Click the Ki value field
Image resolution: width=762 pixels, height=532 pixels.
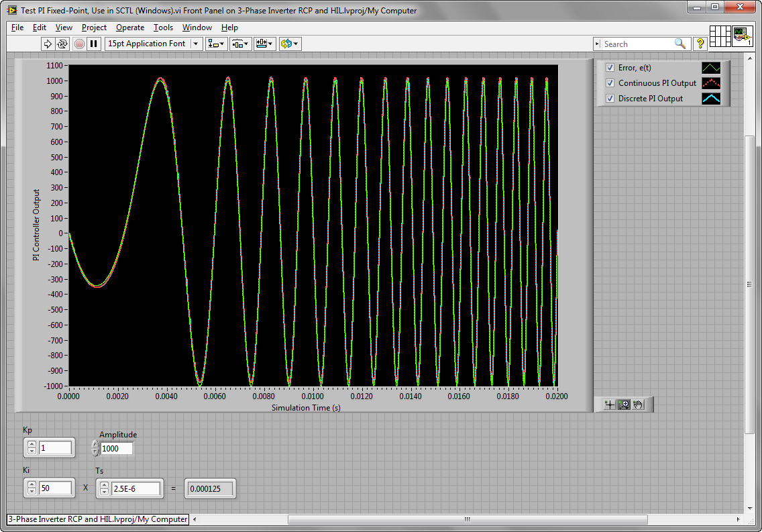click(x=55, y=488)
